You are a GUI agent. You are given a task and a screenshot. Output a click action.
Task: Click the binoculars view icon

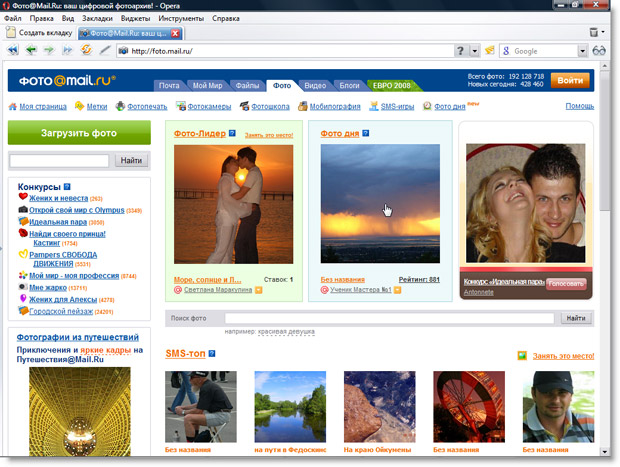coord(599,51)
